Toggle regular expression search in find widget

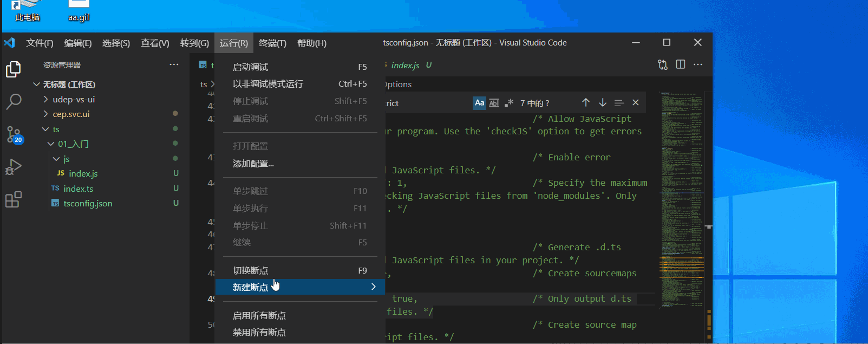(x=508, y=103)
